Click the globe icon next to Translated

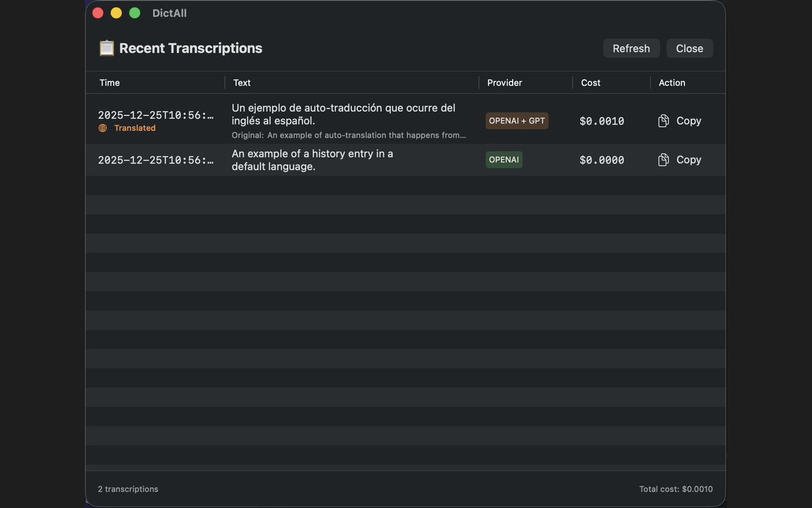coord(103,128)
